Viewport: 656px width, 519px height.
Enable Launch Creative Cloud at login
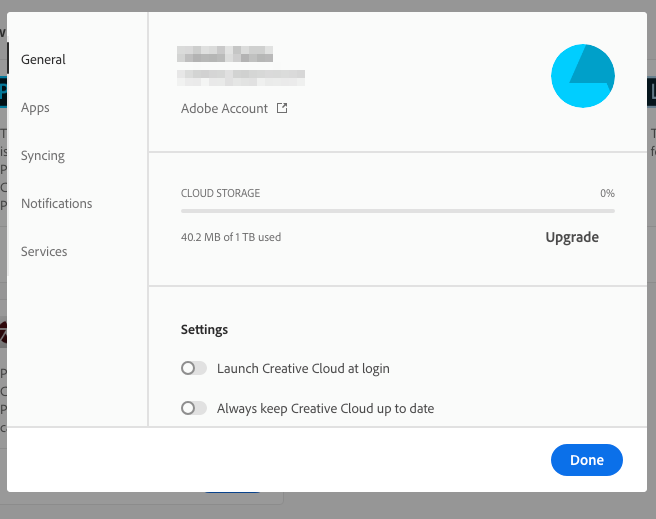[193, 368]
